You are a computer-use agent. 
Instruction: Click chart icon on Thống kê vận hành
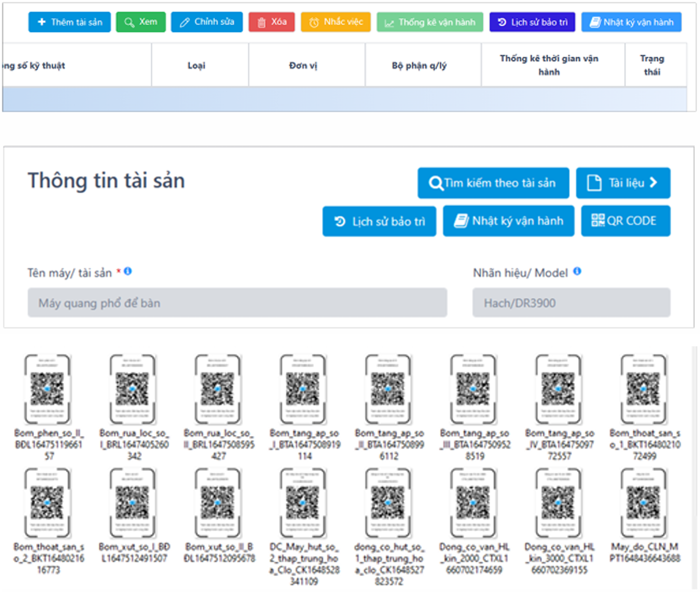click(389, 23)
